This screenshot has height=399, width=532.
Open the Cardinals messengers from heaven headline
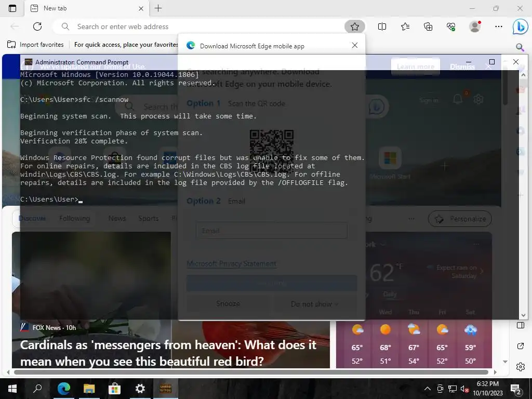click(x=168, y=353)
